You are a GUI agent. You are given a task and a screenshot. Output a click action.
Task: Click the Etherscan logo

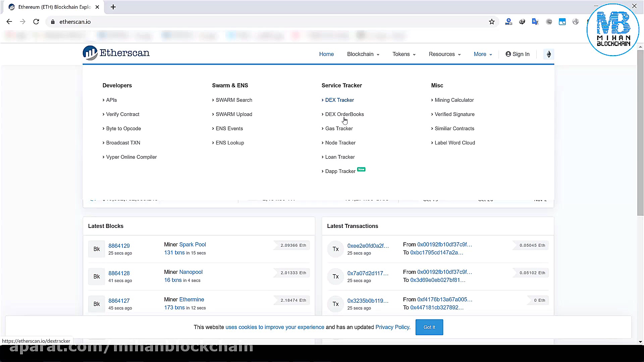tap(116, 53)
